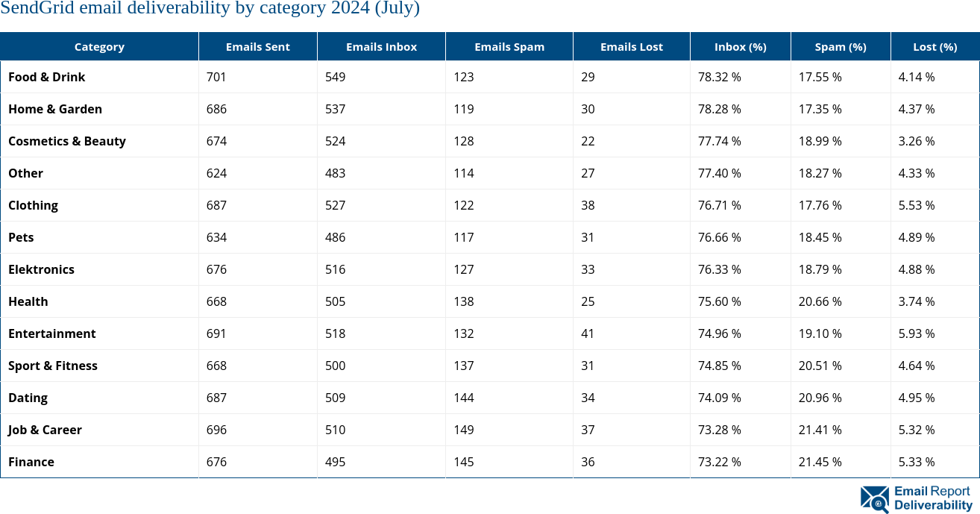980x514 pixels.
Task: Click the 5.53 % lost value
Action: pos(917,205)
